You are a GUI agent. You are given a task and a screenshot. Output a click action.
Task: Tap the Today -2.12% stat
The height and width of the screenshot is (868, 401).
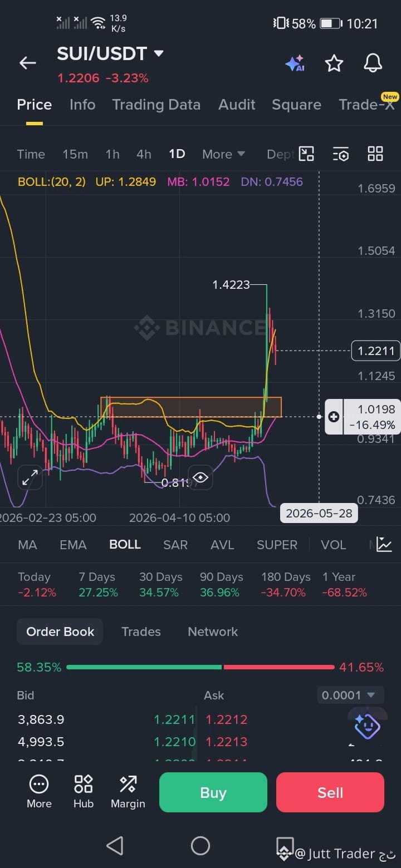click(x=37, y=585)
